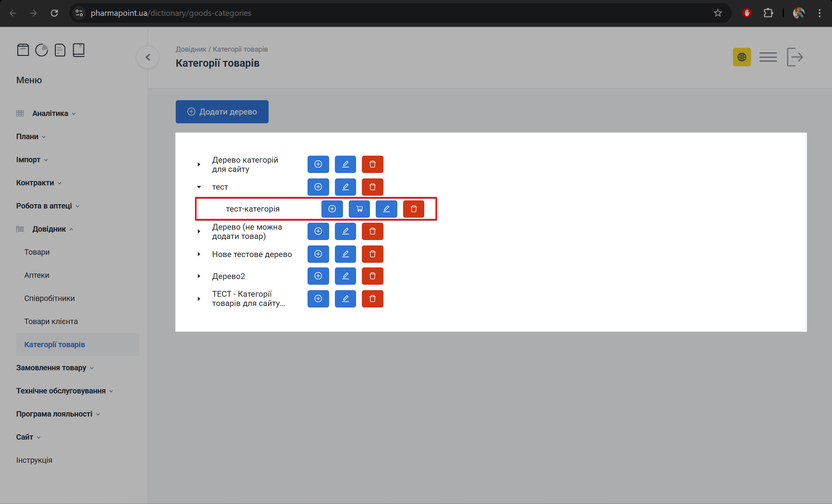Collapse the Довідник sidebar section

point(49,229)
